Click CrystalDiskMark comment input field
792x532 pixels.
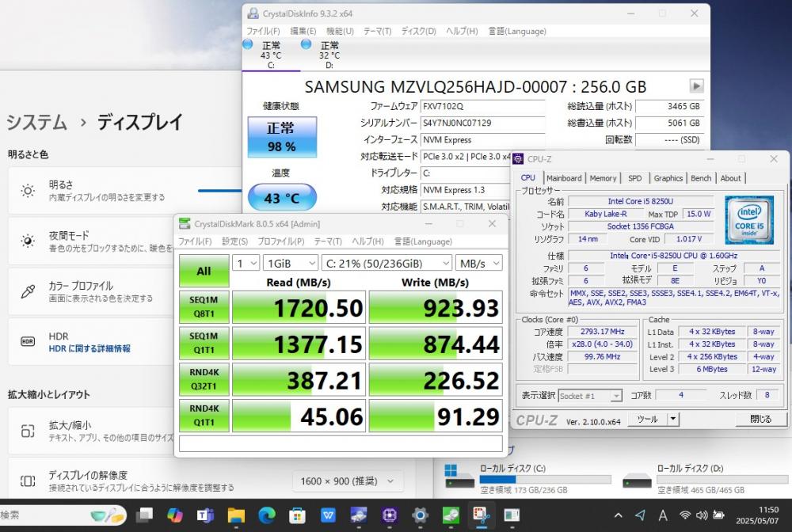pos(341,443)
